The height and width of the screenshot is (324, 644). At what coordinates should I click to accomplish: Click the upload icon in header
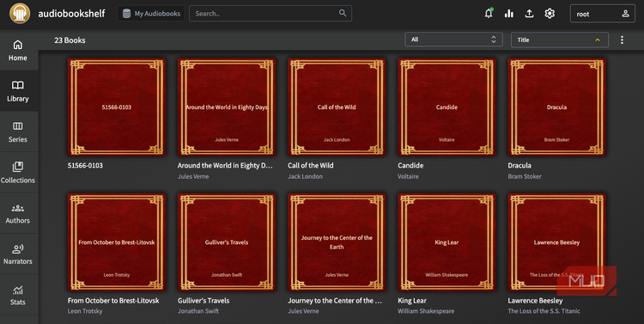click(x=530, y=14)
